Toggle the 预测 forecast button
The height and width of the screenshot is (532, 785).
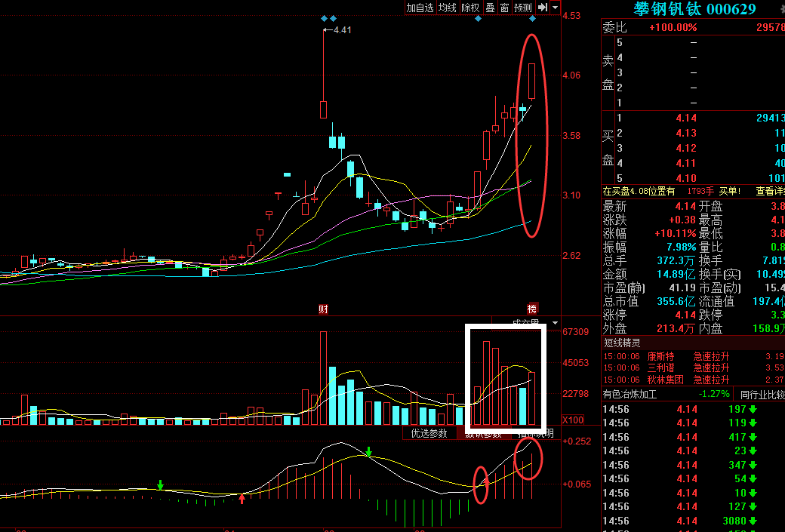pos(522,8)
